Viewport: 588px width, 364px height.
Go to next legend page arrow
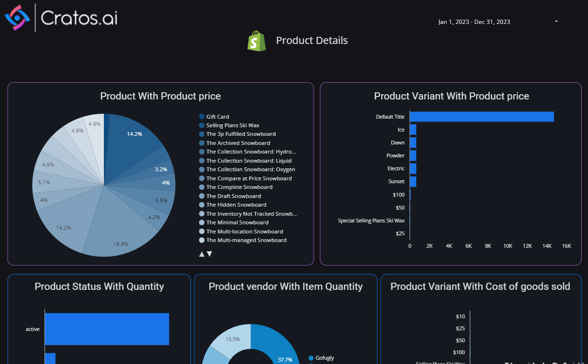click(x=209, y=254)
